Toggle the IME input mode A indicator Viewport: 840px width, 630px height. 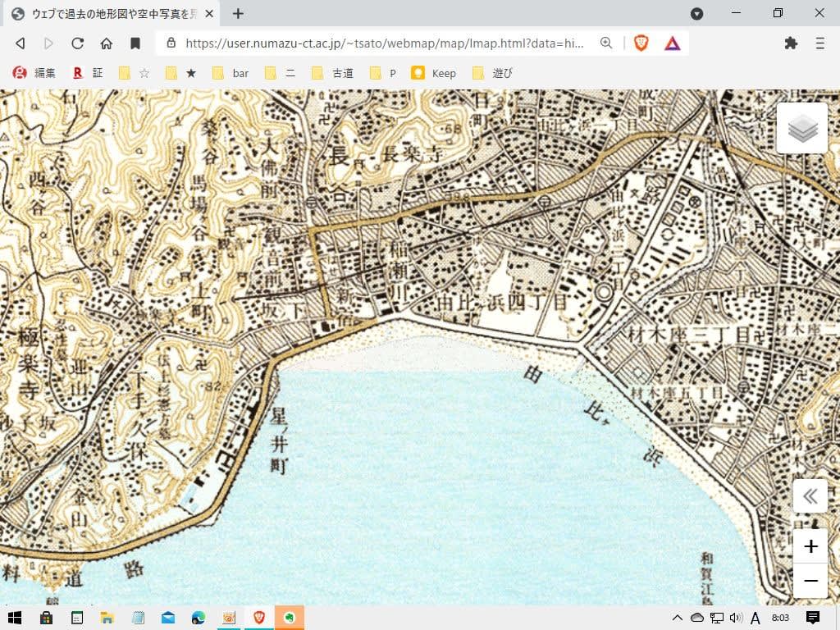(x=756, y=618)
